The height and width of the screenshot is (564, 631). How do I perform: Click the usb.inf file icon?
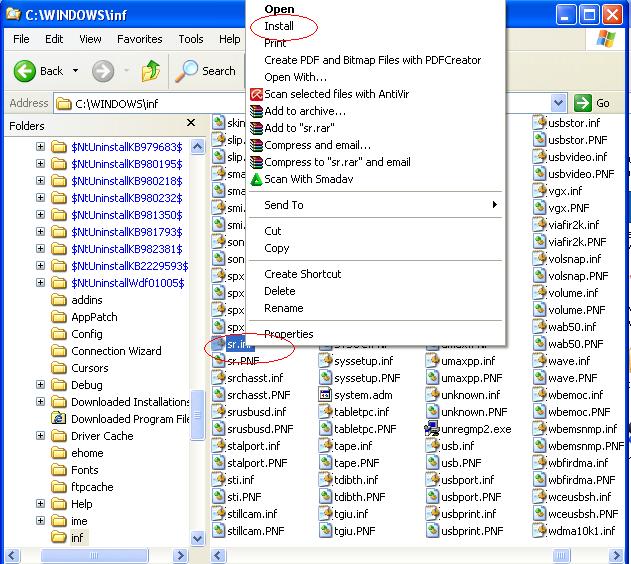(432, 446)
